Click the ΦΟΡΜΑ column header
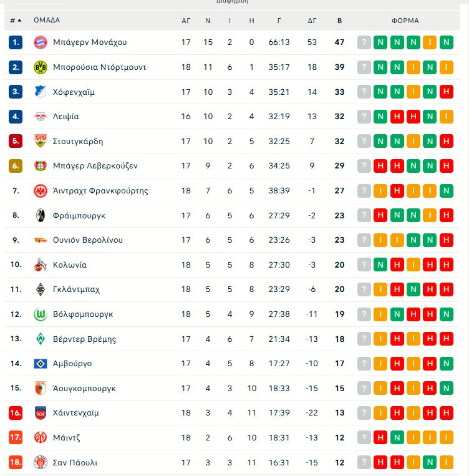 click(x=405, y=21)
